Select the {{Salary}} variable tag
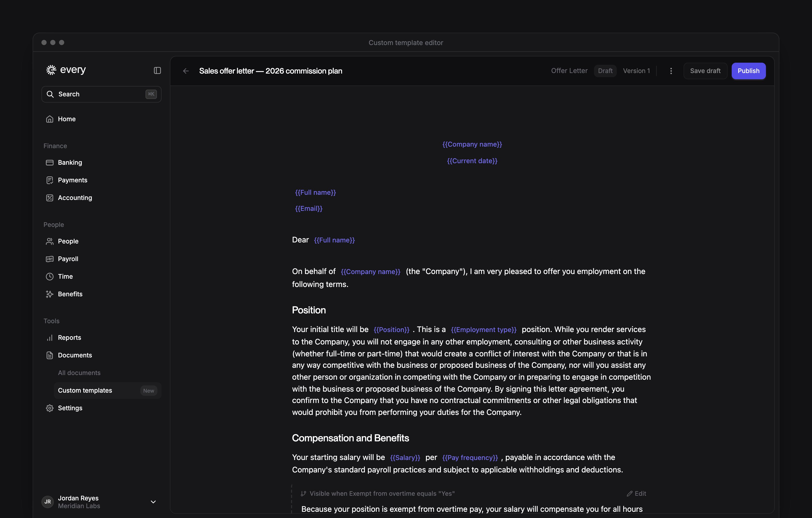 click(x=405, y=457)
